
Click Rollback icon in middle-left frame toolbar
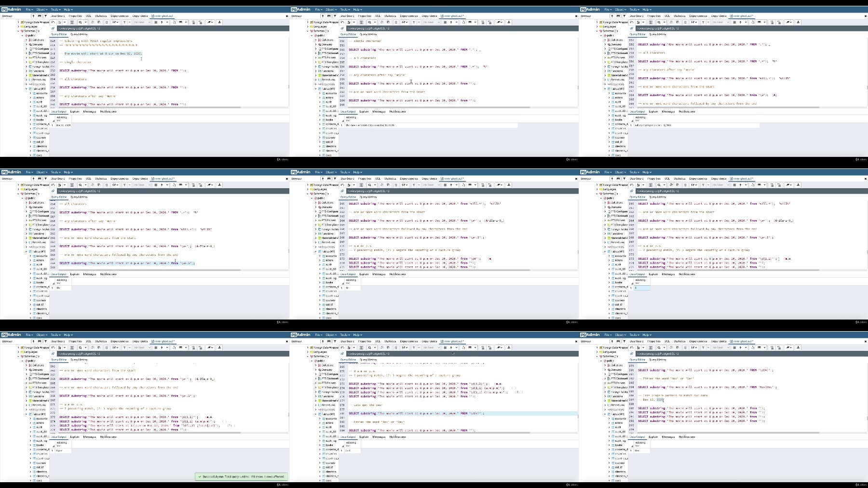coord(200,185)
